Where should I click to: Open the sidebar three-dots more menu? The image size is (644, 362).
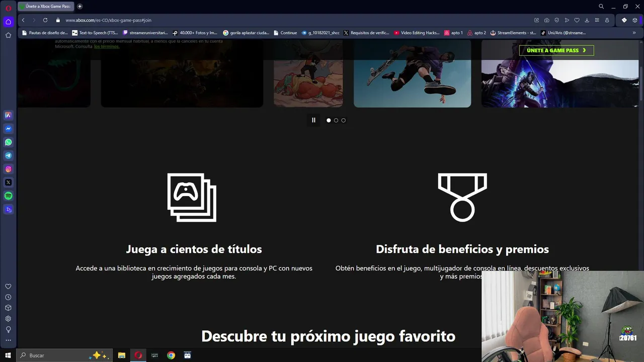pyautogui.click(x=8, y=340)
